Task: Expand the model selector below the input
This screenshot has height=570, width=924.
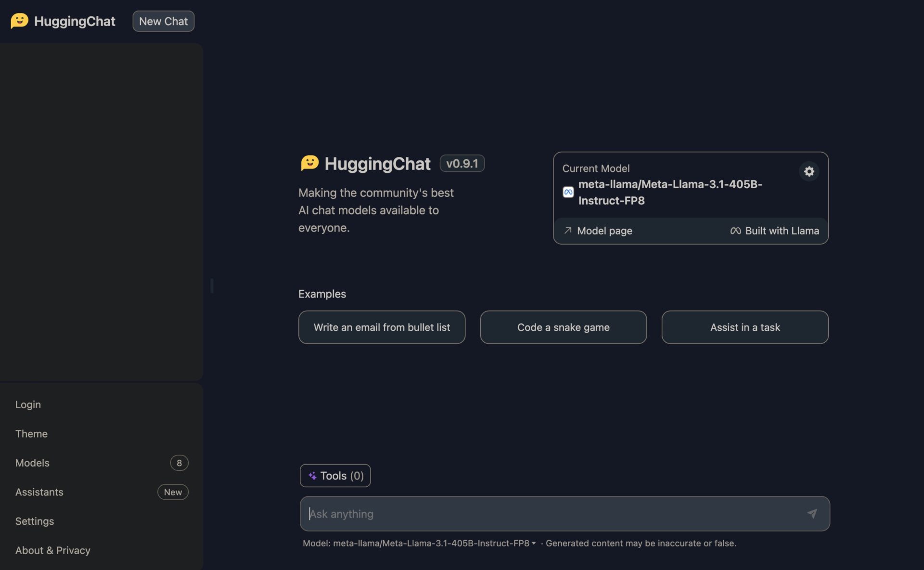Action: pos(419,543)
